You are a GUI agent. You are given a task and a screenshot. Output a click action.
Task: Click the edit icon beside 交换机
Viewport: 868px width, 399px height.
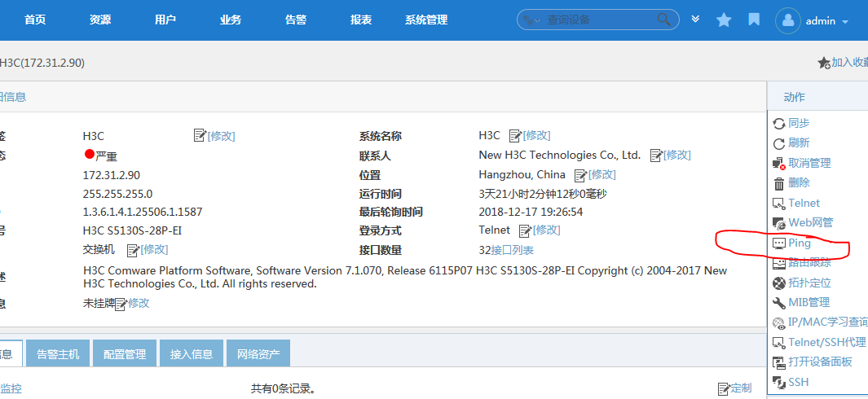coord(134,250)
